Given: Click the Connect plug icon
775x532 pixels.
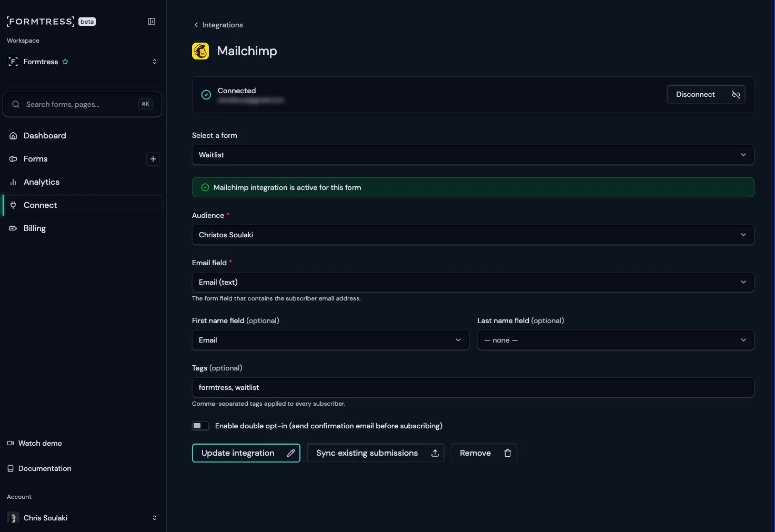Looking at the screenshot, I should [13, 205].
